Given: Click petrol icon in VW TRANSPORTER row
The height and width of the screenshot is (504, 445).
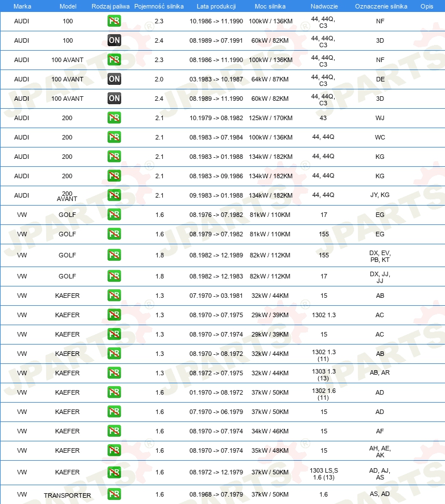Looking at the screenshot, I should (x=114, y=494).
